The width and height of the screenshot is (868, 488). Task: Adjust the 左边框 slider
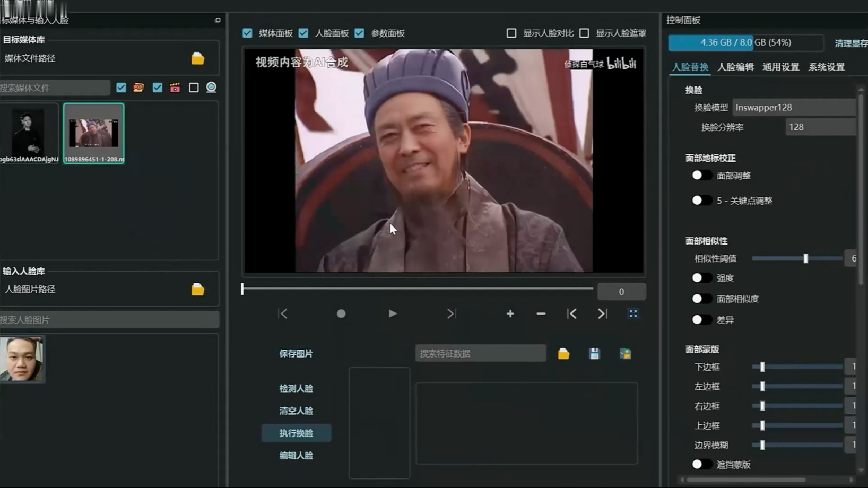click(797, 386)
